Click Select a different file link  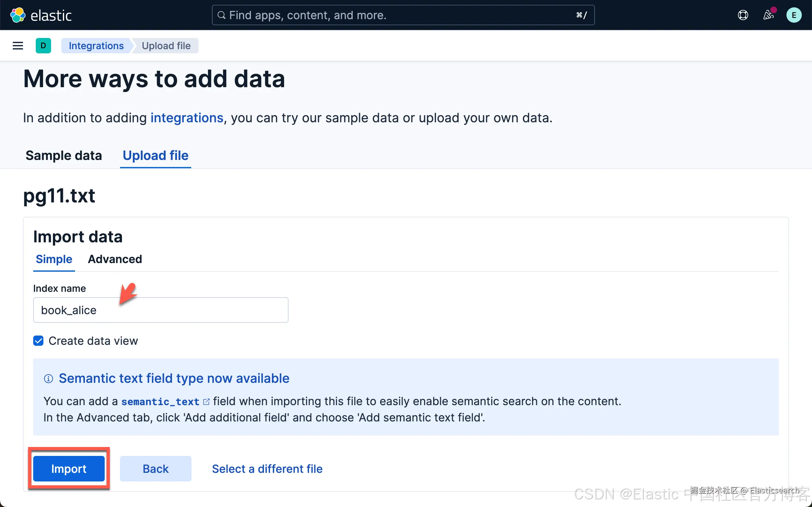coord(267,468)
